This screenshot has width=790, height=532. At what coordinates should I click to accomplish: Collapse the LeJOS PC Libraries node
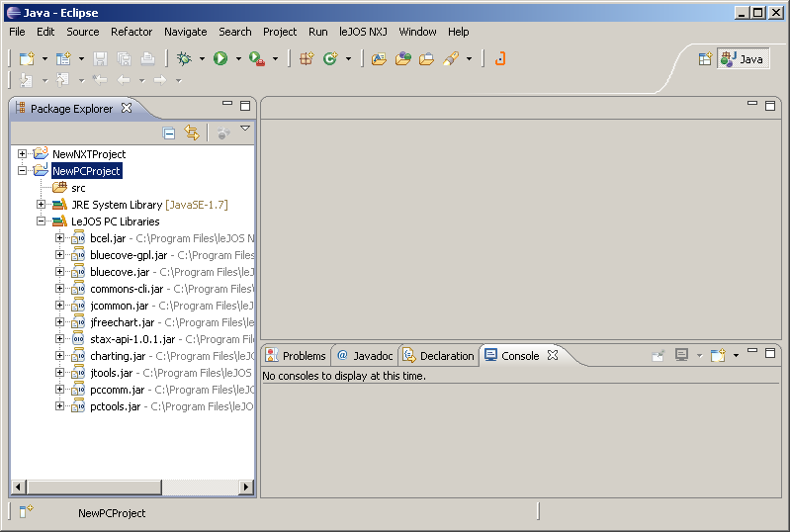coord(41,221)
